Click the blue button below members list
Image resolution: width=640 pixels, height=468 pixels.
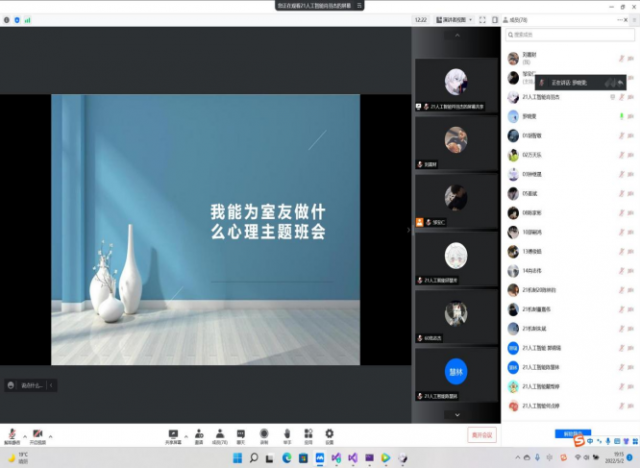(x=572, y=433)
